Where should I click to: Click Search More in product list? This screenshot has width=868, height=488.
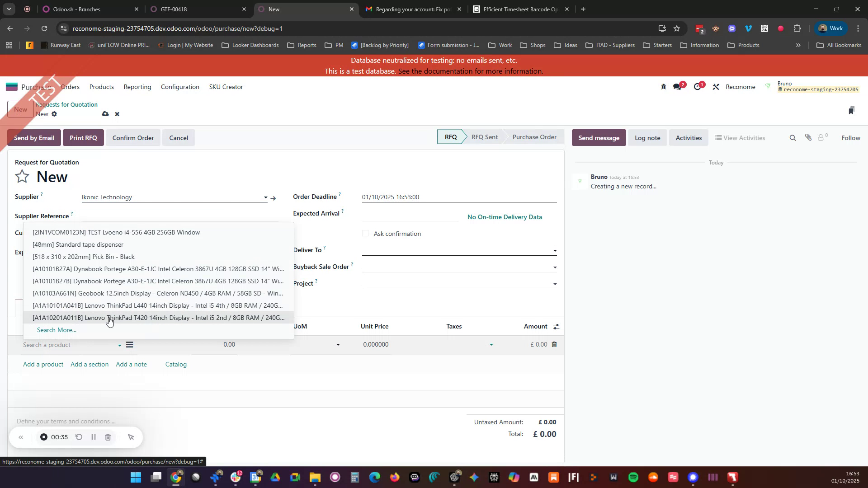57,330
